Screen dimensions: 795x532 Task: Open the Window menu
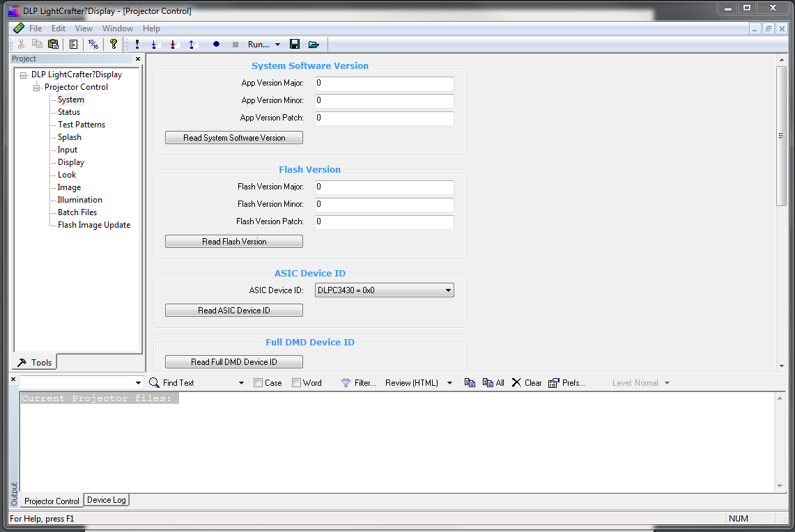118,29
